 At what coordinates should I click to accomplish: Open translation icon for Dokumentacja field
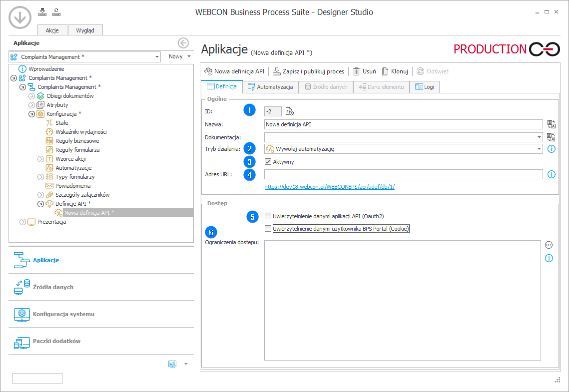(551, 137)
